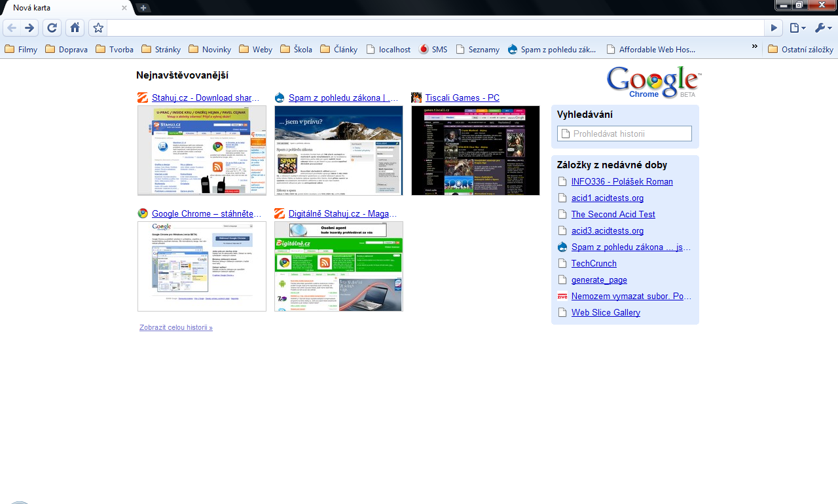Open the Tvorba bookmarks folder
The width and height of the screenshot is (838, 504).
(x=115, y=49)
